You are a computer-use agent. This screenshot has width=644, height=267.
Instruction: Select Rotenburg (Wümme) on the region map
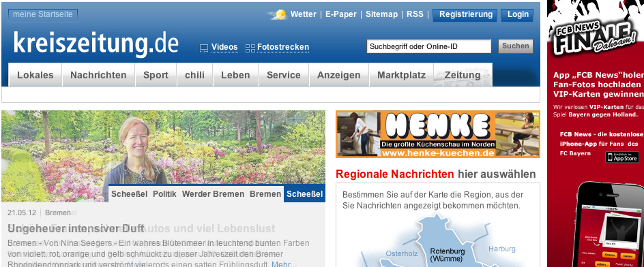tap(448, 255)
